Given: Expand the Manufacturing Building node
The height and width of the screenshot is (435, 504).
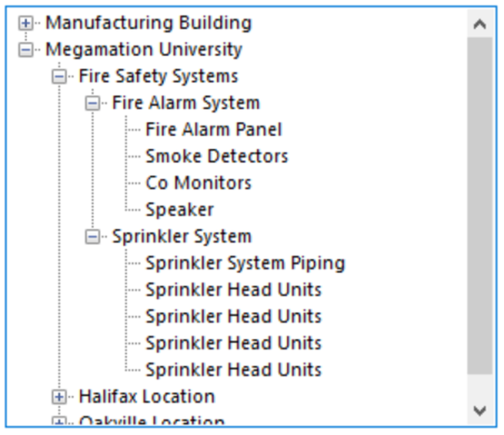Looking at the screenshot, I should [25, 23].
